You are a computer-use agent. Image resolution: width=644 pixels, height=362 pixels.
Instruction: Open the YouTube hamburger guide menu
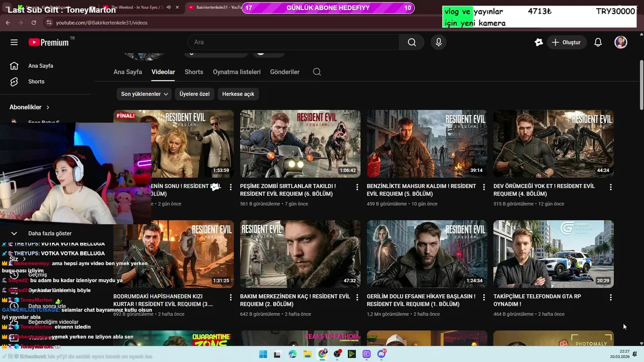coord(14,42)
